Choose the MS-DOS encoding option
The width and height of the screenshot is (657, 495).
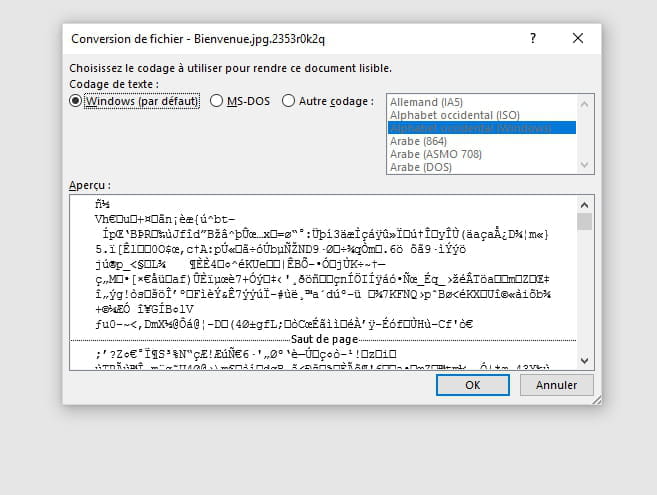click(x=217, y=101)
